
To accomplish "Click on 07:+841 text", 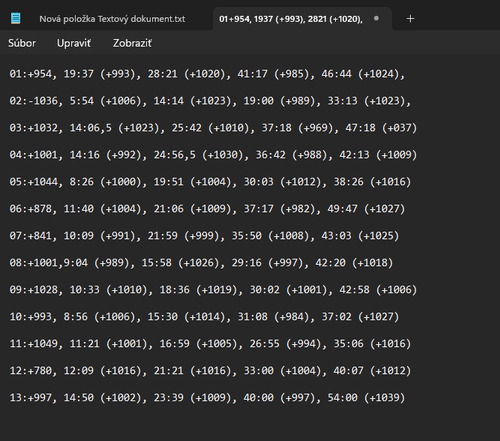I will pyautogui.click(x=31, y=236).
